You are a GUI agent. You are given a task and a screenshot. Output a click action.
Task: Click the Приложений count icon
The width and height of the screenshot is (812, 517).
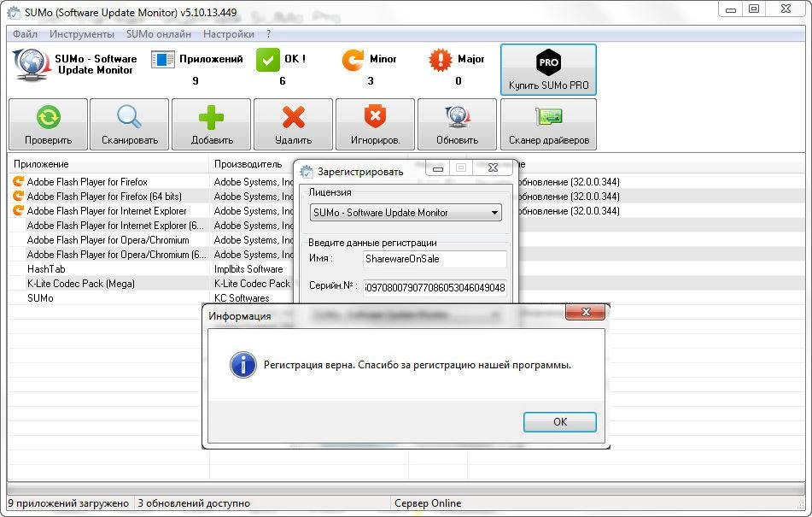[162, 59]
